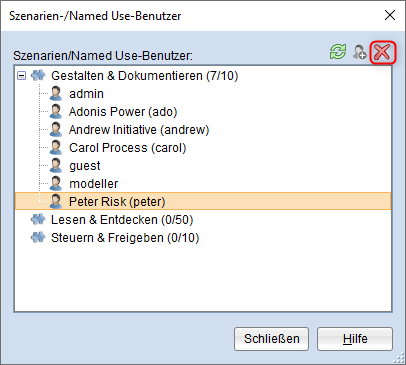Select the Lesen & Entdecken (0/50) scenario
The image size is (406, 365).
click(122, 220)
